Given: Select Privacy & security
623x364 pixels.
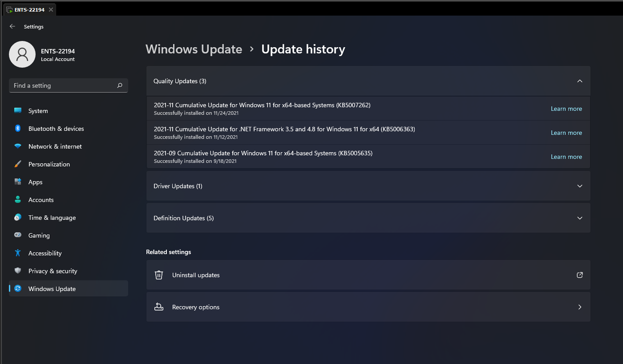Looking at the screenshot, I should pos(69,271).
